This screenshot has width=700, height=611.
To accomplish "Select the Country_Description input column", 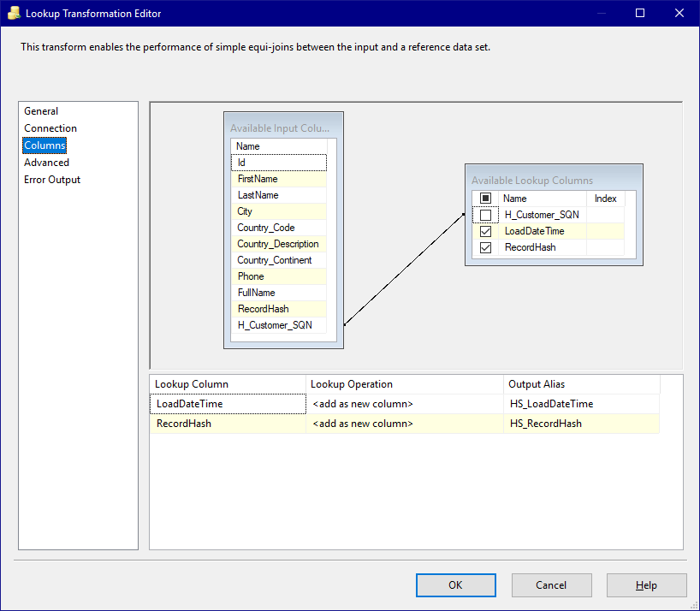I will (x=279, y=244).
